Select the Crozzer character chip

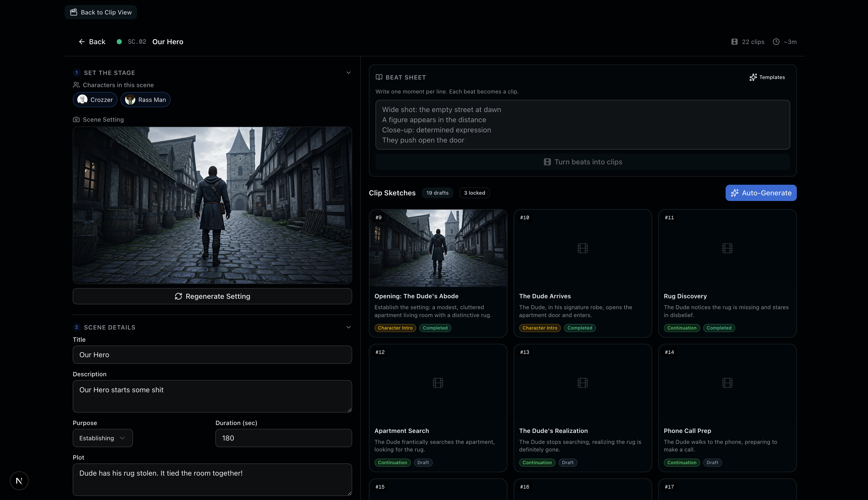tap(95, 100)
